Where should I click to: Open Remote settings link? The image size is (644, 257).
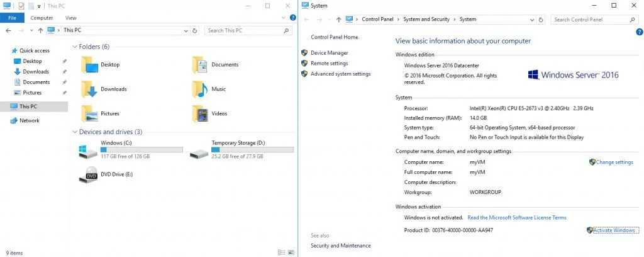coord(330,64)
